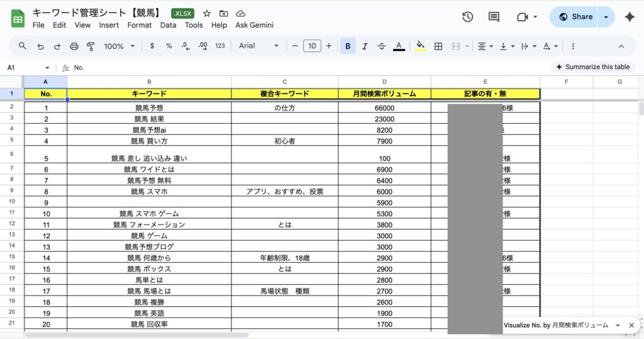
Task: Click merge cells icon
Action: point(456,47)
